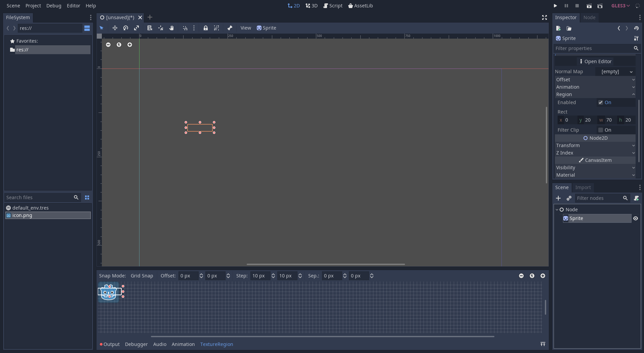
Task: Open Node2D properties via its button
Action: (596, 138)
